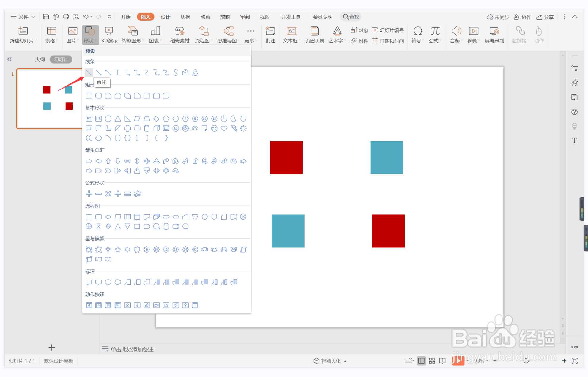588x377 pixels.
Task: Open print preview icon
Action: click(76, 17)
